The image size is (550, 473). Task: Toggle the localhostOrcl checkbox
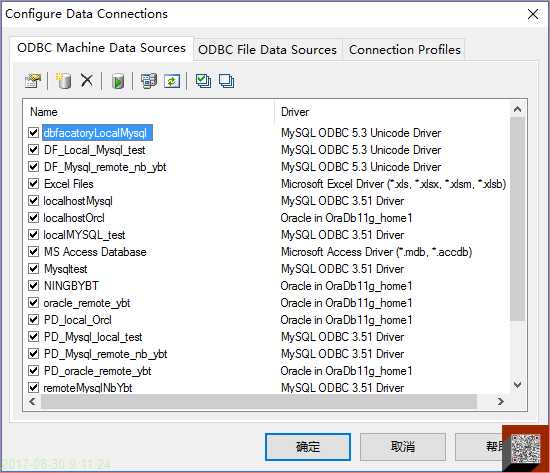pyautogui.click(x=33, y=218)
